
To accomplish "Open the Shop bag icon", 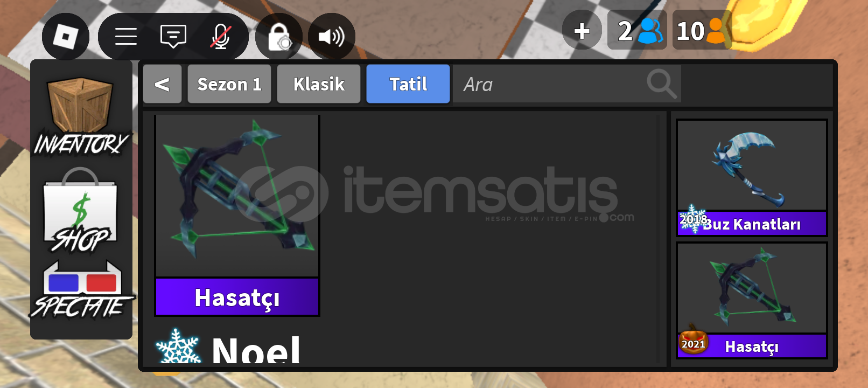I will tap(81, 211).
